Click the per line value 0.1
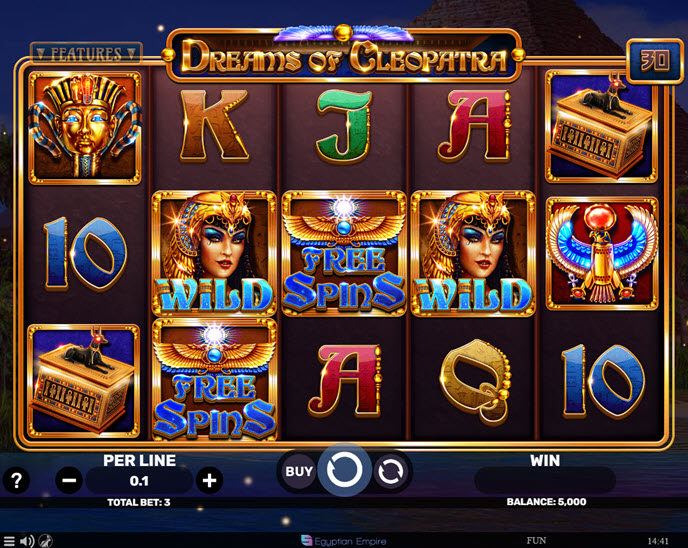688x548 pixels. (x=139, y=481)
